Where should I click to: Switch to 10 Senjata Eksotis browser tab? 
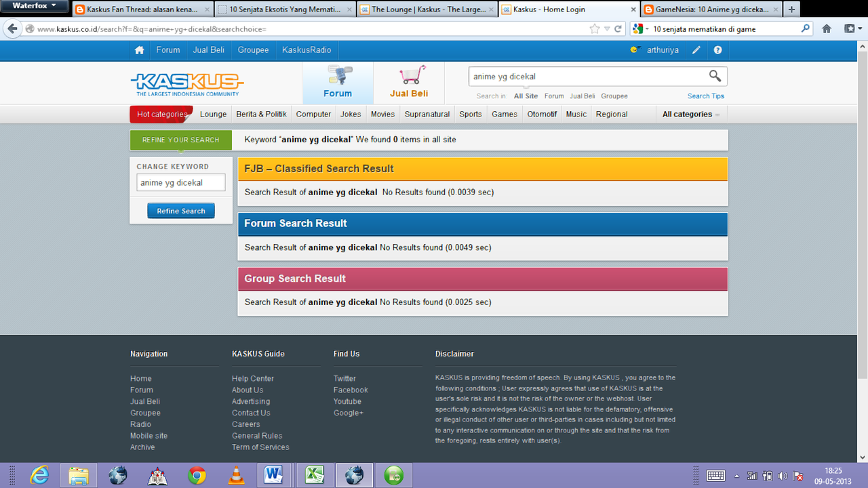[285, 9]
